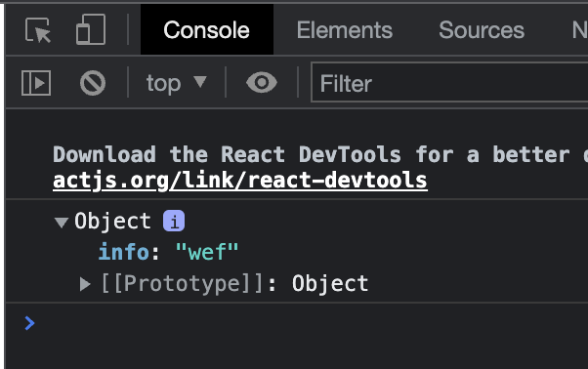588x369 pixels.
Task: Collapse the logged Object triangle
Action: point(62,223)
